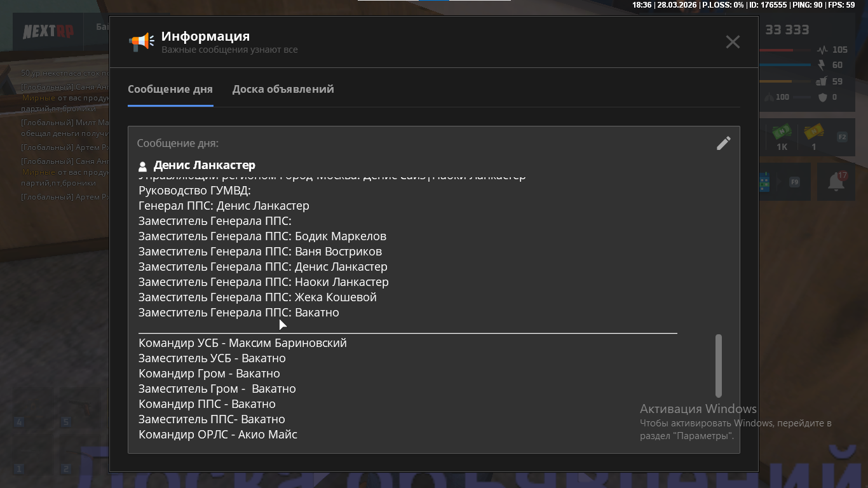Image resolution: width=868 pixels, height=488 pixels.
Task: Open the Доска объявлений tab
Action: 283,90
